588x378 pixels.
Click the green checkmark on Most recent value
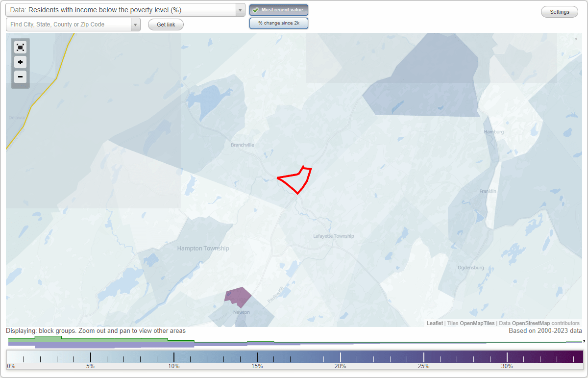[255, 9]
